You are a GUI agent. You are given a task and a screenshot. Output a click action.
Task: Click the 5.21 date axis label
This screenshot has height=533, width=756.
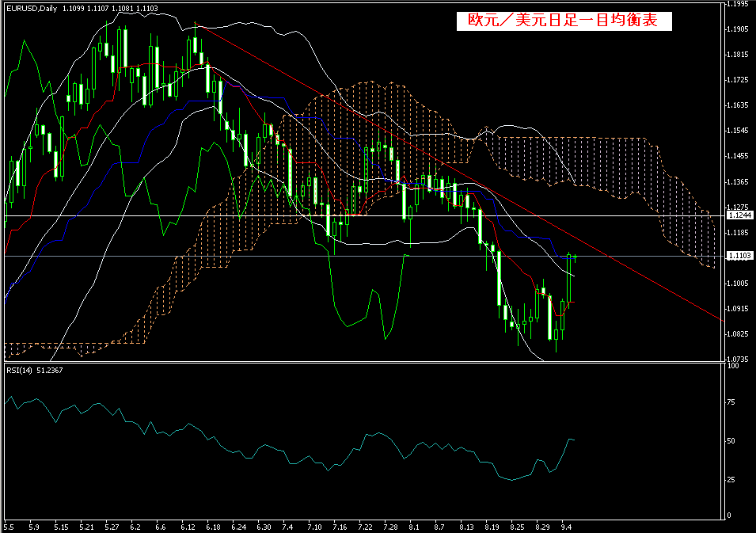pyautogui.click(x=87, y=527)
